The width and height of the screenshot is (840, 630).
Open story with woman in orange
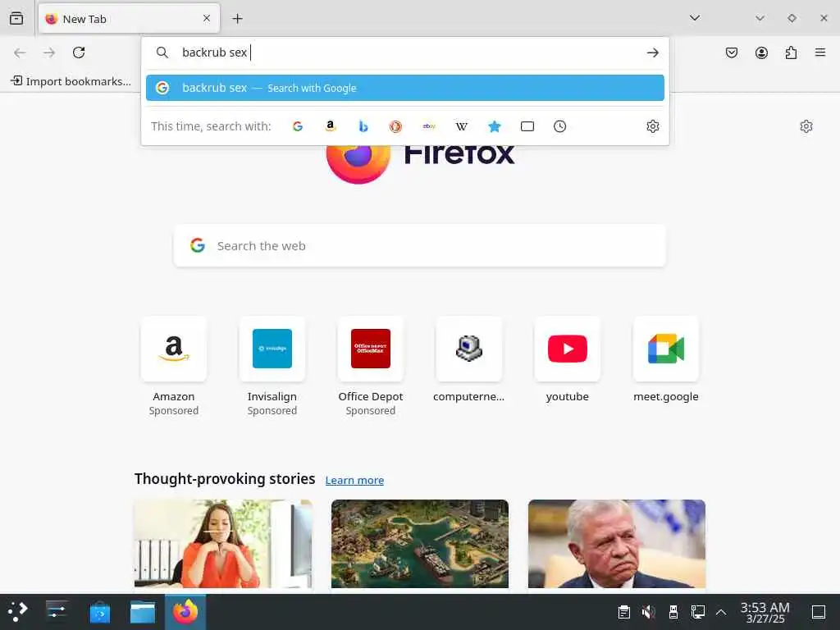click(x=223, y=544)
